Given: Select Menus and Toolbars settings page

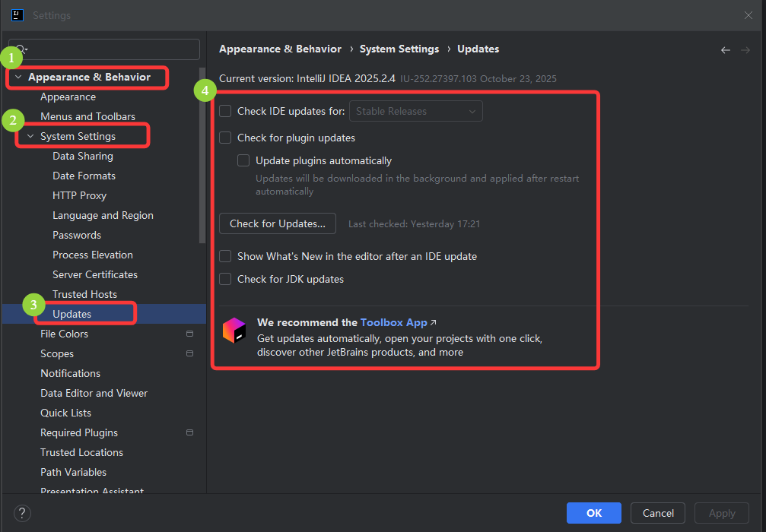Looking at the screenshot, I should tap(88, 116).
